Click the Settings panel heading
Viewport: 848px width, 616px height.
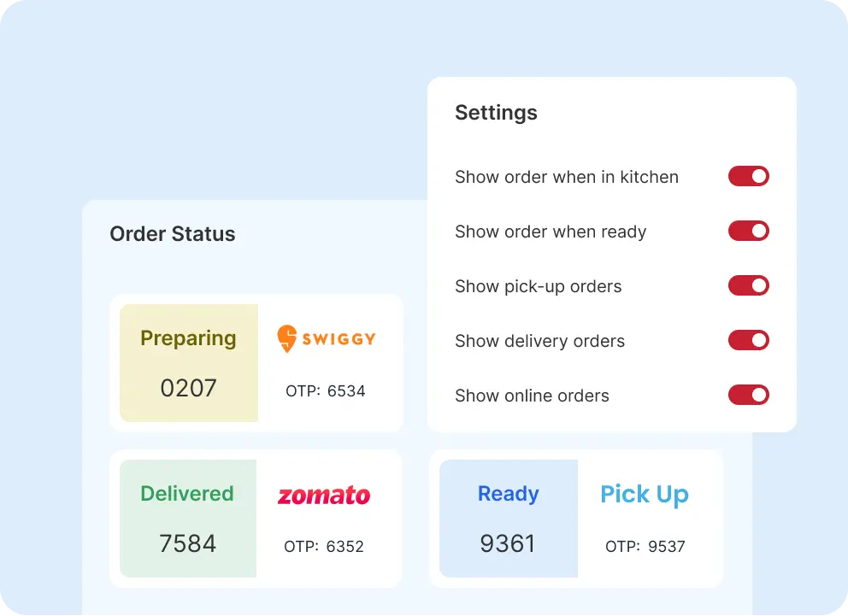pos(496,113)
